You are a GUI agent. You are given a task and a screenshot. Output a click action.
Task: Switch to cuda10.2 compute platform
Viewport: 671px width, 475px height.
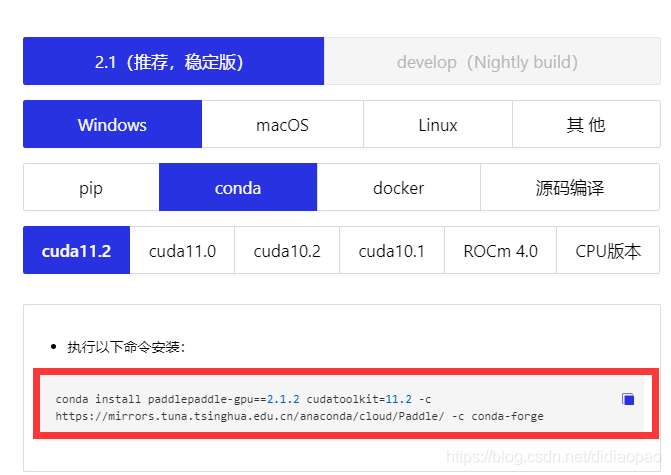pos(287,251)
